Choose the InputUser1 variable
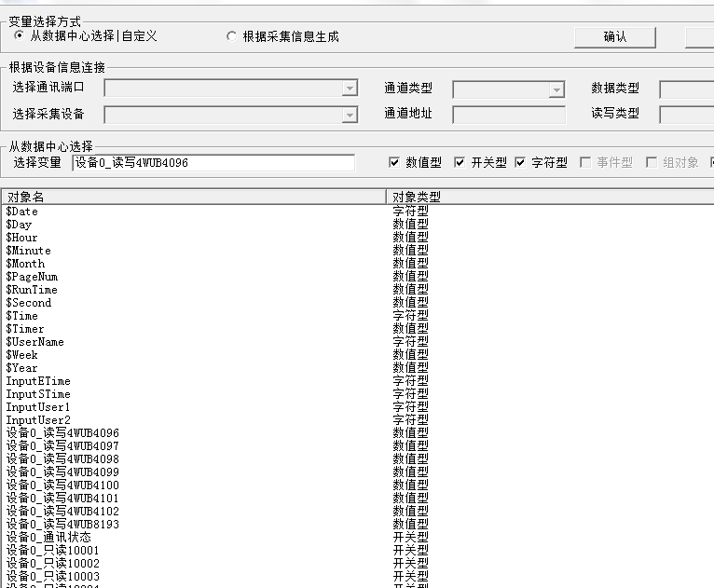 click(x=38, y=407)
